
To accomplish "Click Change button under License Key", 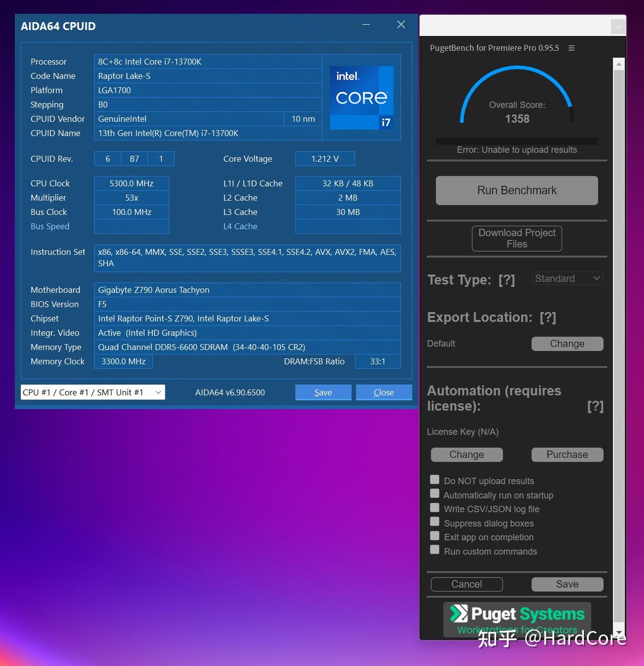I will coord(466,455).
